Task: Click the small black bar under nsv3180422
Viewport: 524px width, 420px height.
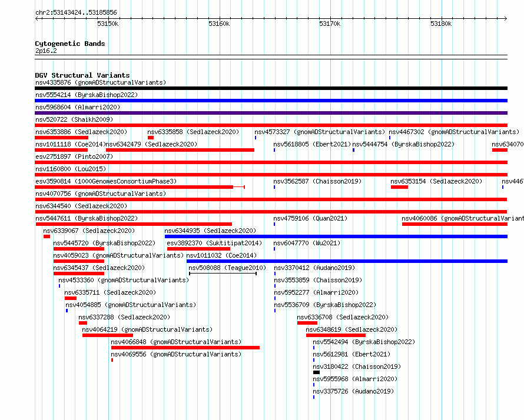Action: [317, 372]
